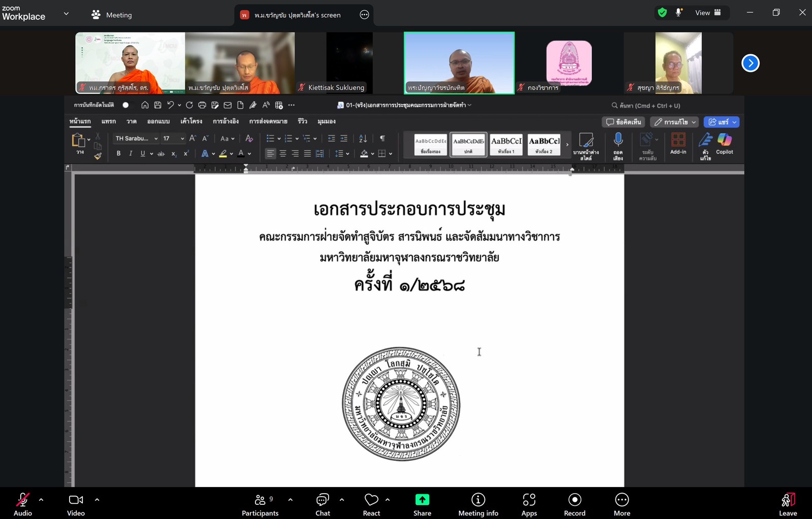Open the Apps icon in Zoom toolbar

529,500
